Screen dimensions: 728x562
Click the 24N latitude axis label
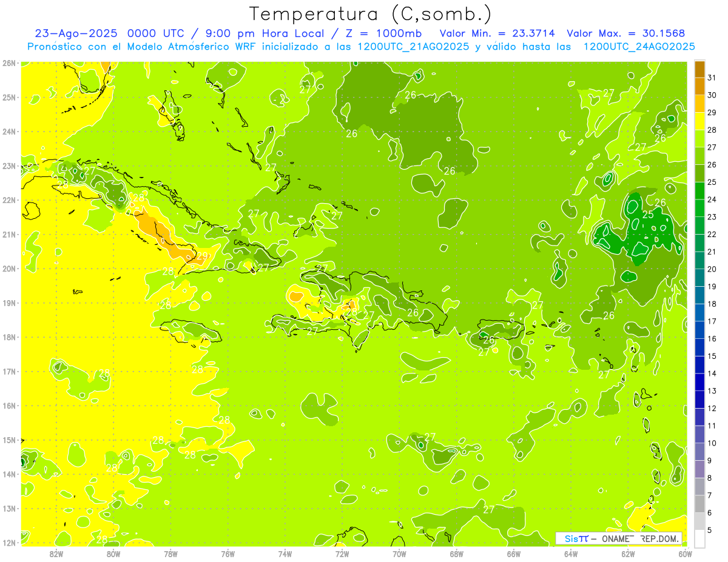click(8, 132)
